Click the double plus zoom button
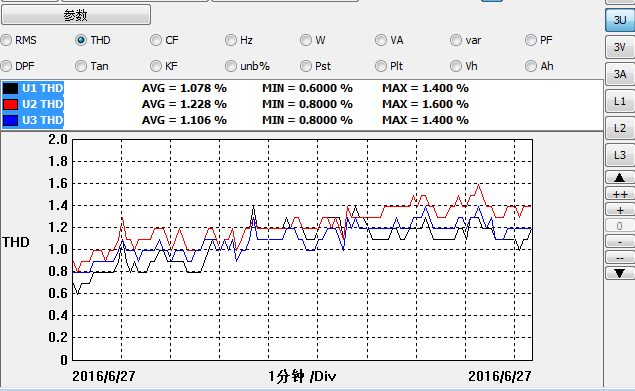The image size is (635, 391). (620, 194)
